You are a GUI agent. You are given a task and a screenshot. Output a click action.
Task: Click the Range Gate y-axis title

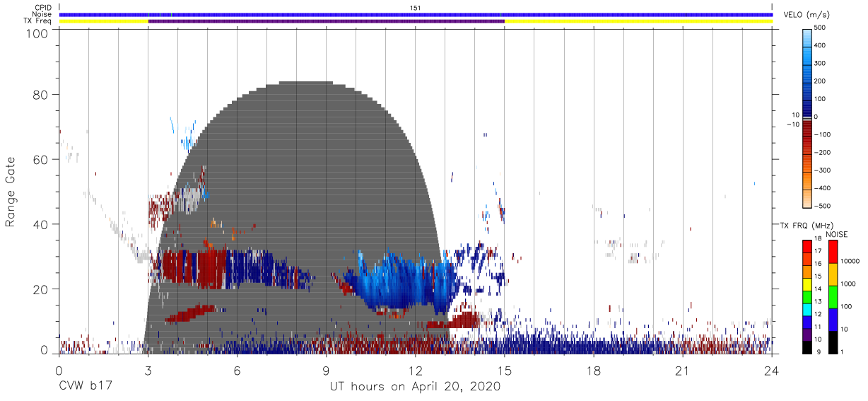click(x=11, y=192)
